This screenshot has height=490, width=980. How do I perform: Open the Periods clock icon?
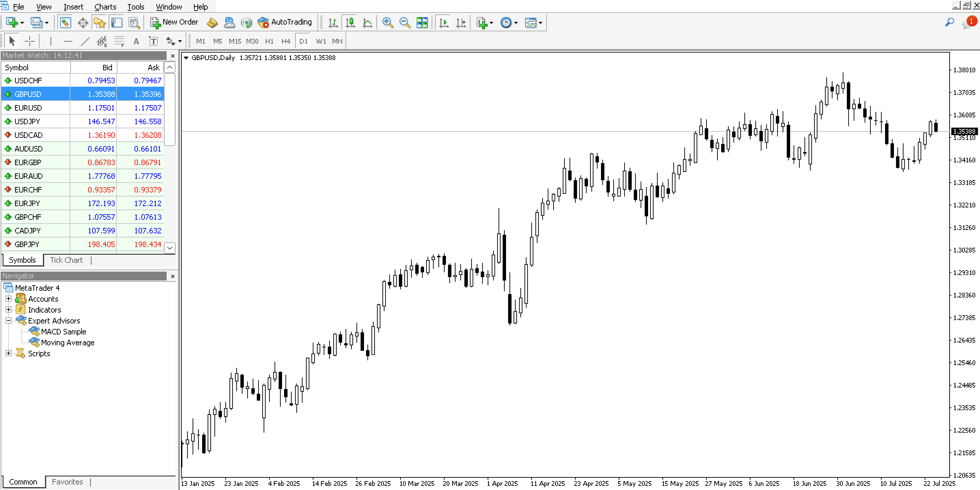(x=506, y=23)
